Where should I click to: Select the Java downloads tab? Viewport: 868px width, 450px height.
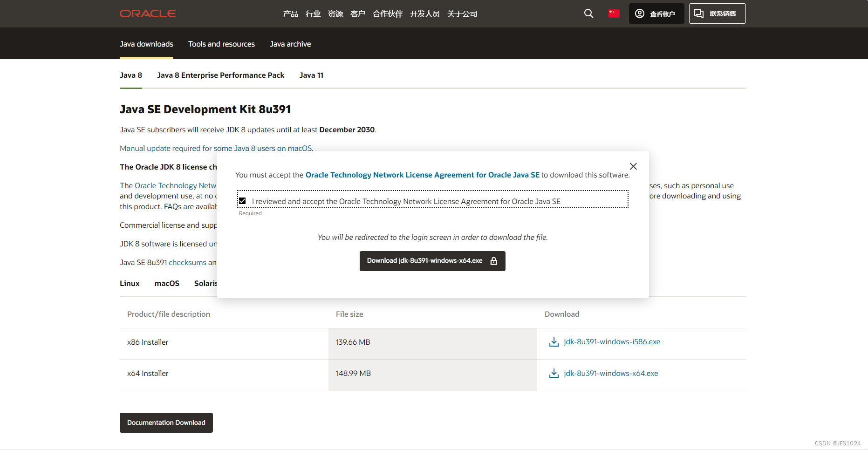click(146, 44)
